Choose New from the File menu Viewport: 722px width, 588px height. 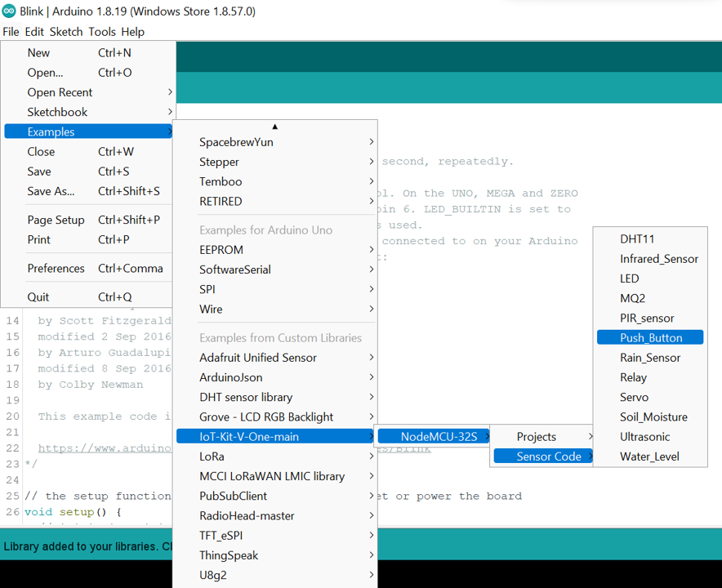tap(88, 52)
